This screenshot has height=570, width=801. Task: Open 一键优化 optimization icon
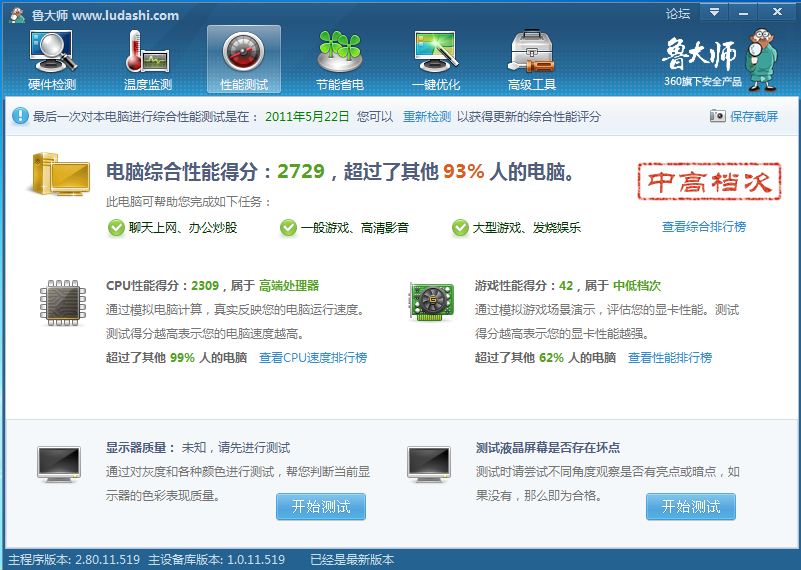[x=436, y=60]
